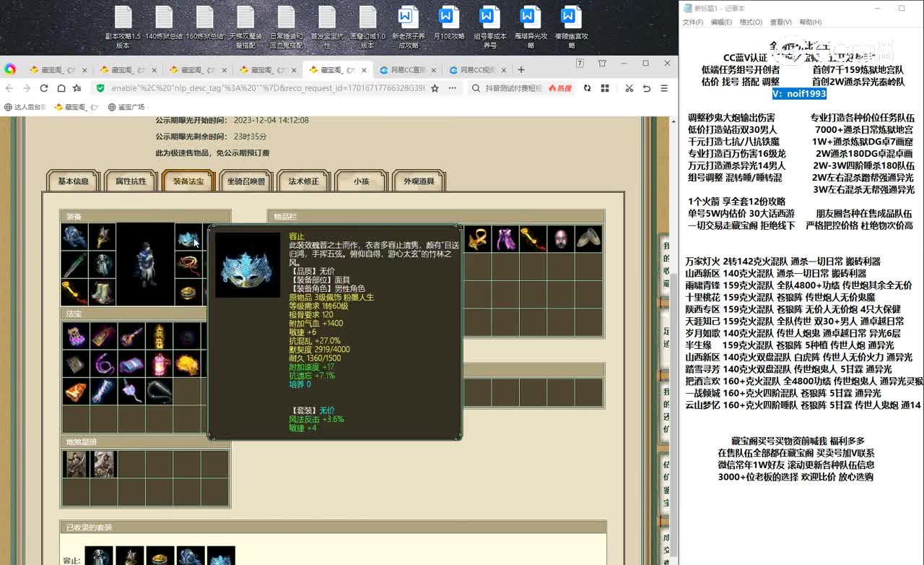Open Notepad 帮助(H) menu
This screenshot has width=924, height=565.
click(x=810, y=22)
